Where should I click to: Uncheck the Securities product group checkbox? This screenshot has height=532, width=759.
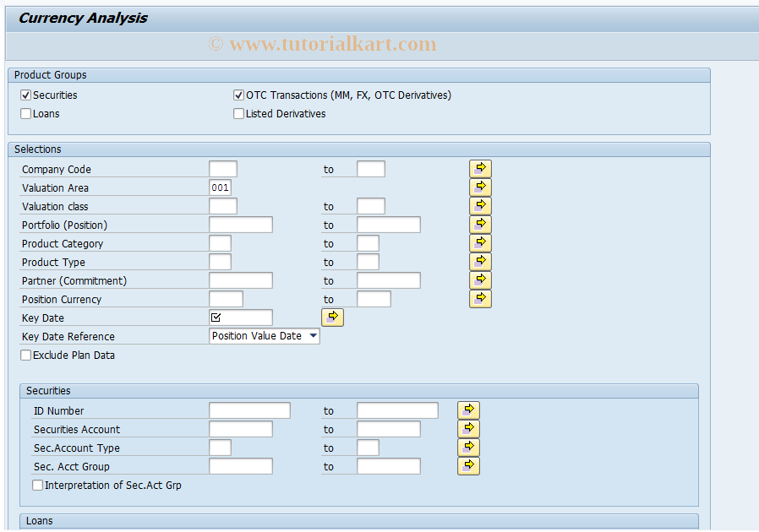[25, 95]
